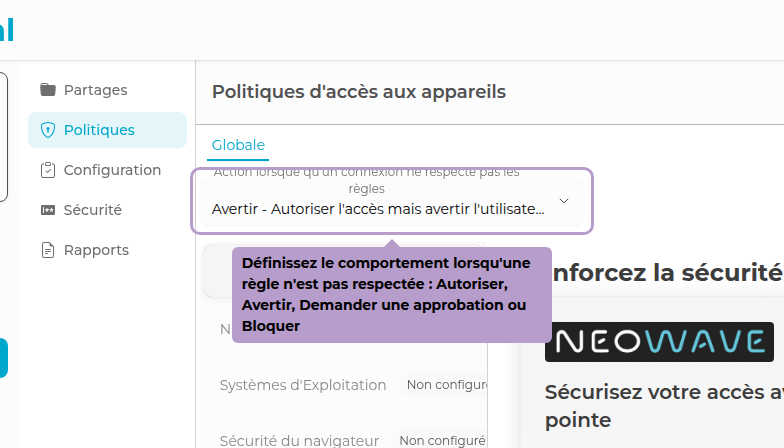The width and height of the screenshot is (784, 448).
Task: Switch to the Globale tab
Action: [238, 145]
